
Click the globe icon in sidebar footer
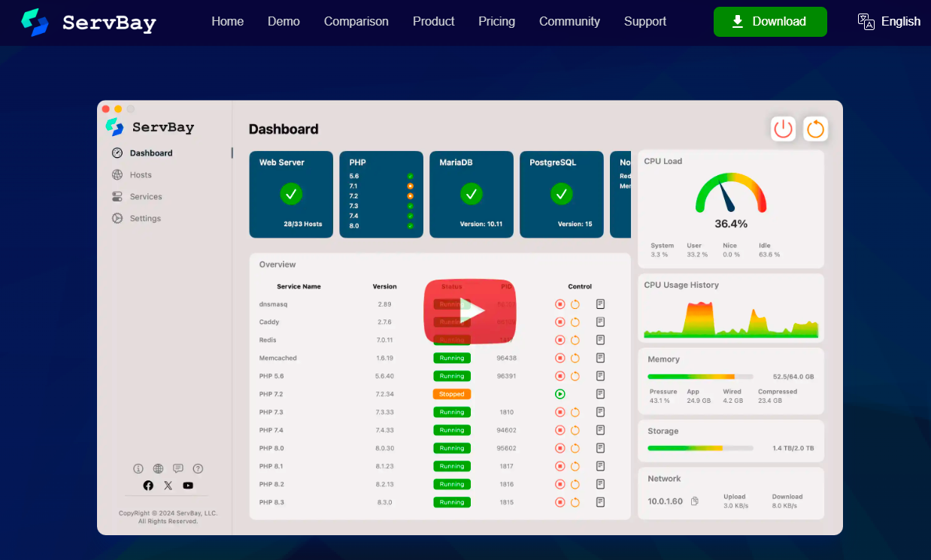[x=158, y=468]
